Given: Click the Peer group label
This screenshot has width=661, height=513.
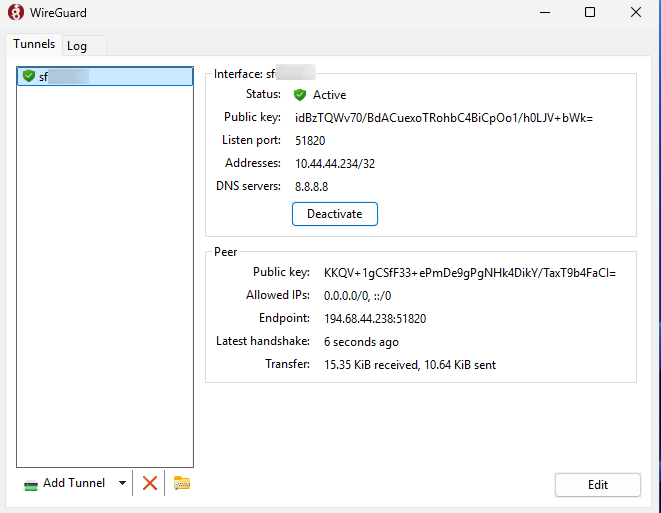Looking at the screenshot, I should 226,252.
